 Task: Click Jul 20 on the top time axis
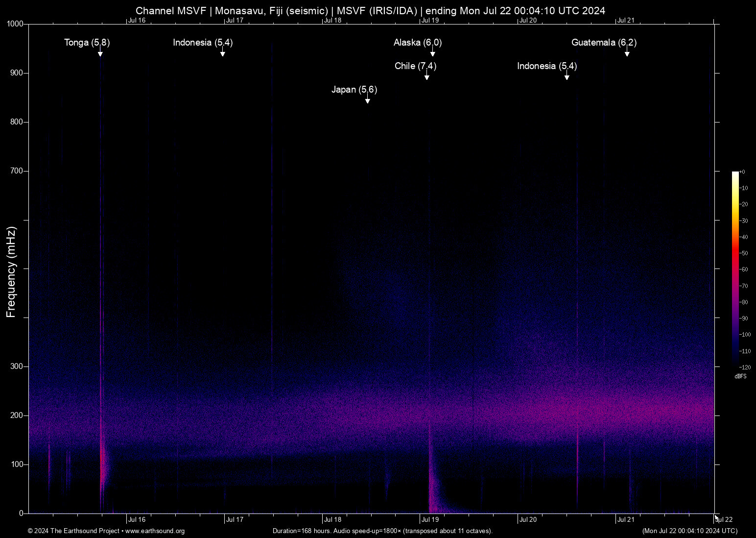point(528,21)
